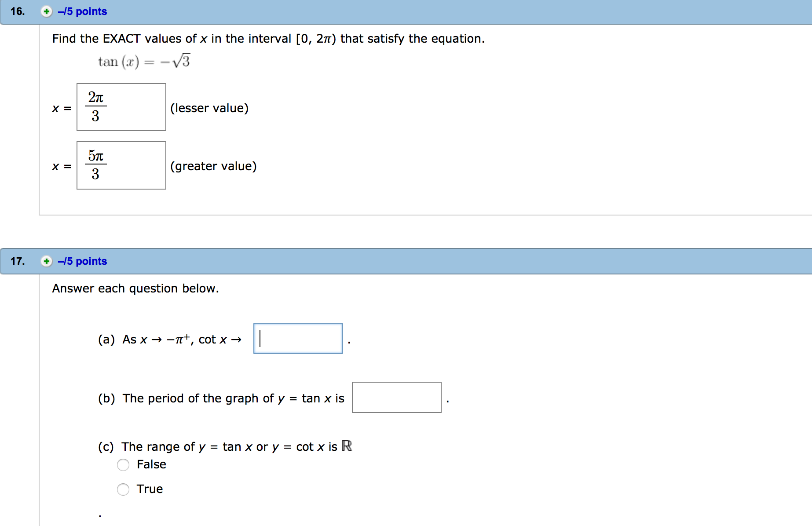Click the tan(x) = −√3 equation

click(x=144, y=61)
